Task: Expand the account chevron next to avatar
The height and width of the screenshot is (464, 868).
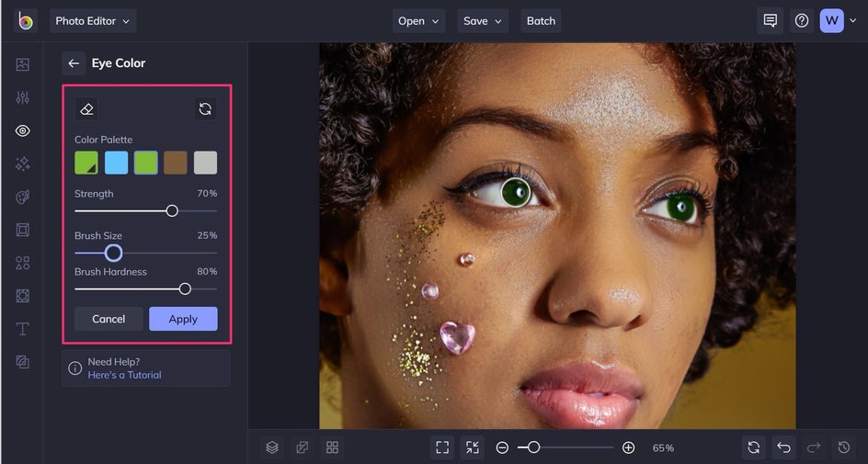Action: click(853, 21)
